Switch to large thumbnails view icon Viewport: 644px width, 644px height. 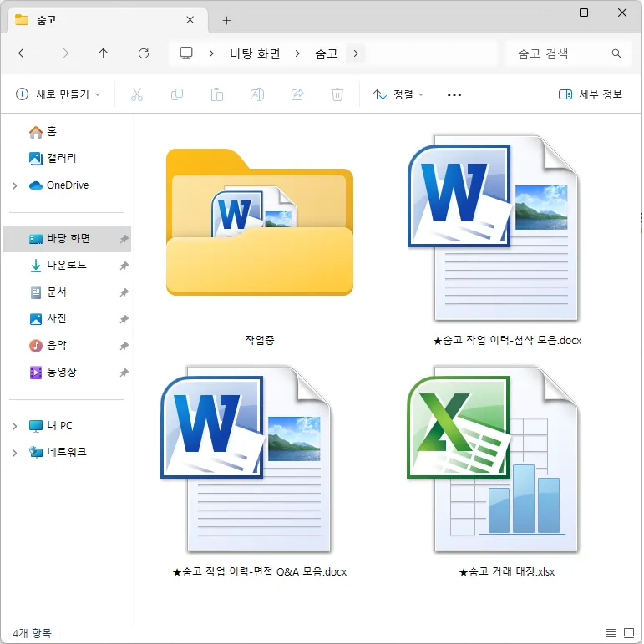tap(629, 633)
